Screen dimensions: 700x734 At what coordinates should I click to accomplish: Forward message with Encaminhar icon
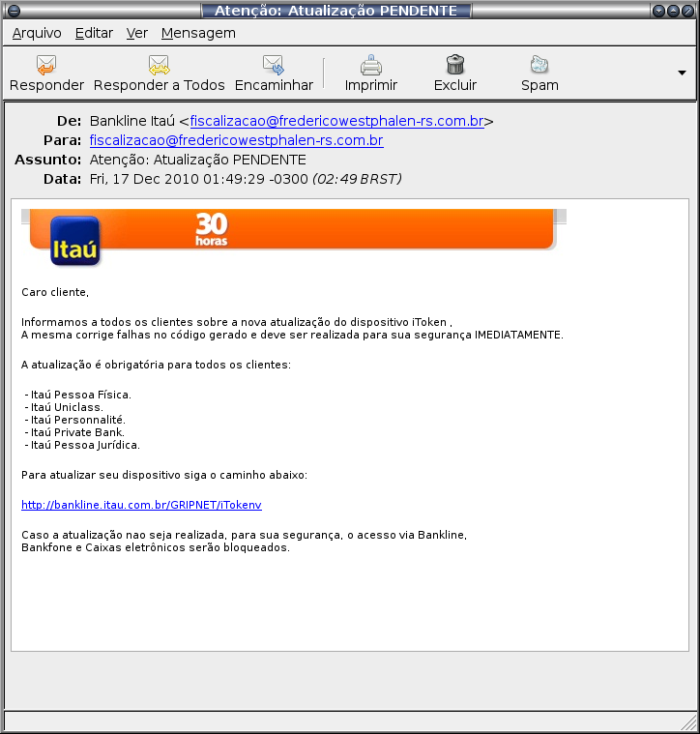[x=274, y=65]
